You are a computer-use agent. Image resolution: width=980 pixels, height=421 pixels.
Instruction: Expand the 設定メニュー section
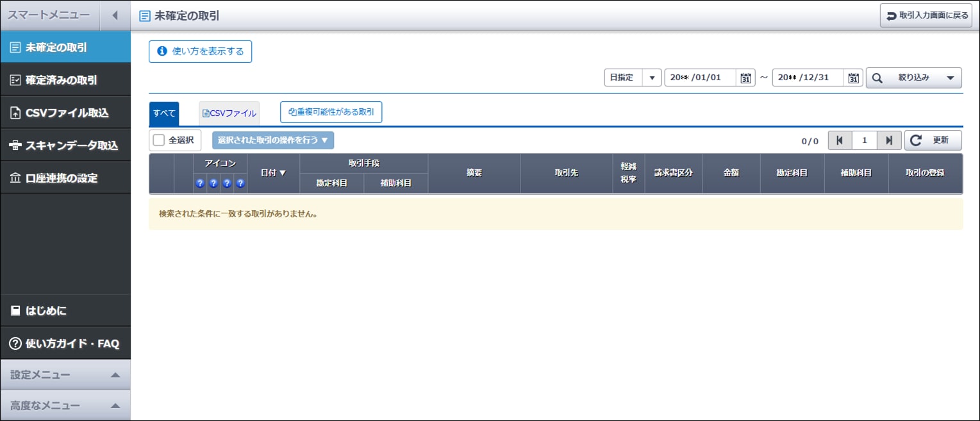click(x=65, y=375)
